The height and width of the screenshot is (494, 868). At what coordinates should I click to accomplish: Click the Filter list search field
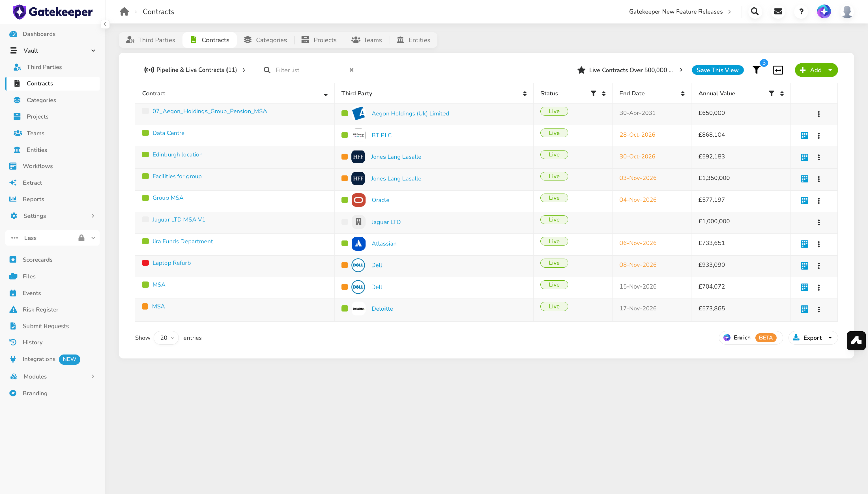coord(310,70)
